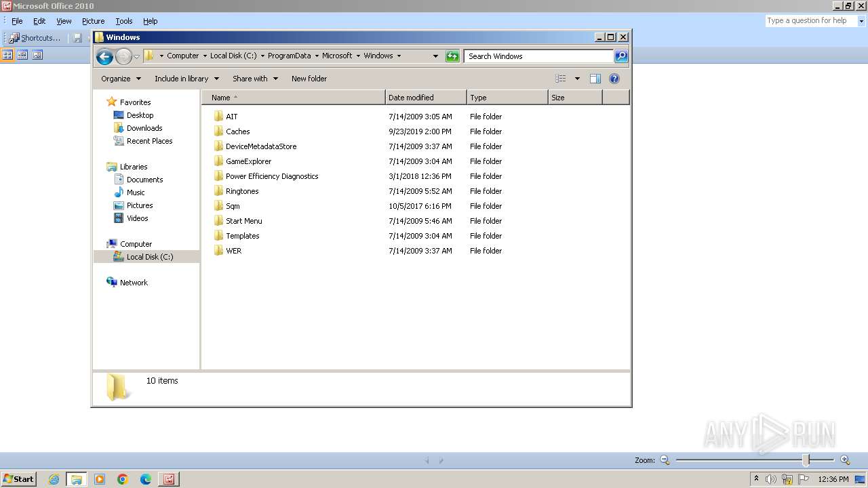This screenshot has width=868, height=488.
Task: Switch to Thumbnail view in Picture Manager
Action: coord(8,55)
